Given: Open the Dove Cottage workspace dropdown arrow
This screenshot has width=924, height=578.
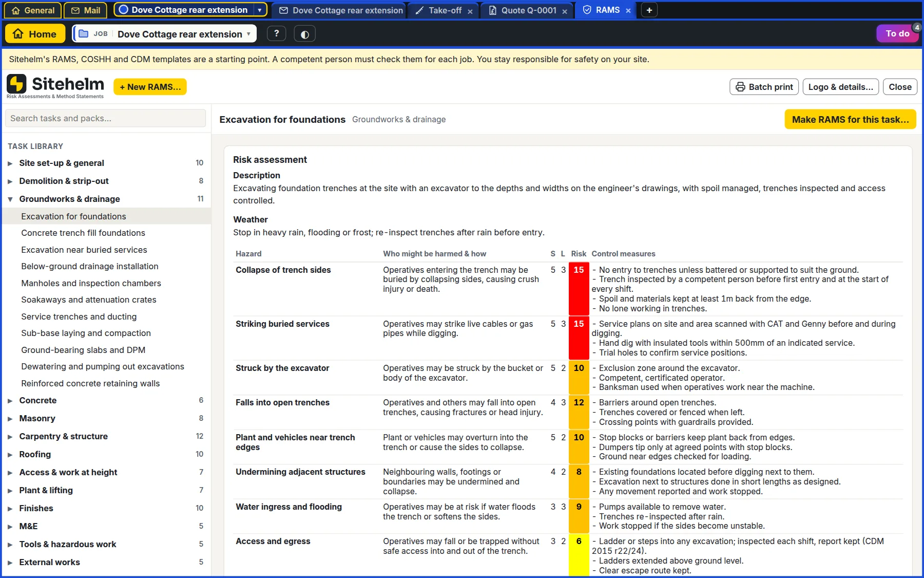Looking at the screenshot, I should point(260,10).
